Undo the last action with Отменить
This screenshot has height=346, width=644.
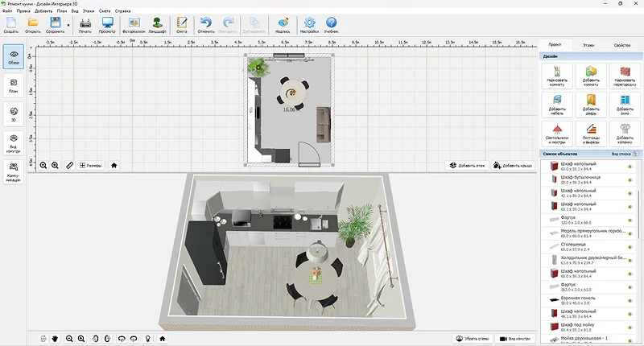[x=206, y=25]
